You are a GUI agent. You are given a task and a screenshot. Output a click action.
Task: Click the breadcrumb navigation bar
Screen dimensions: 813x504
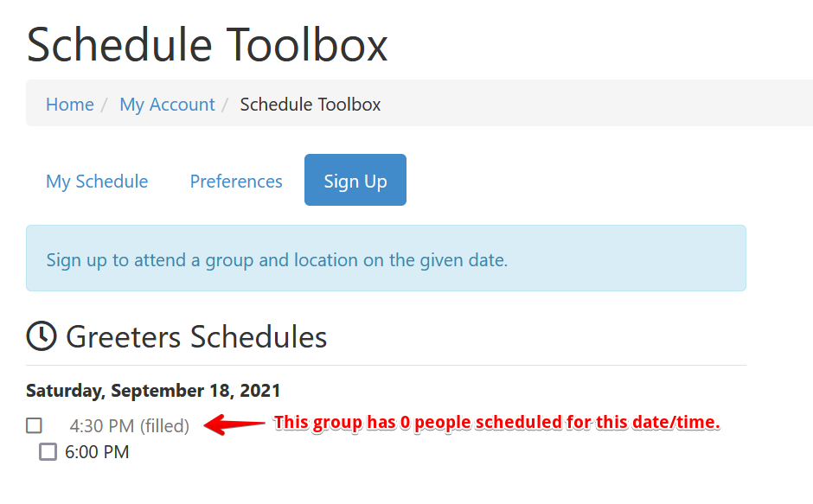click(406, 104)
